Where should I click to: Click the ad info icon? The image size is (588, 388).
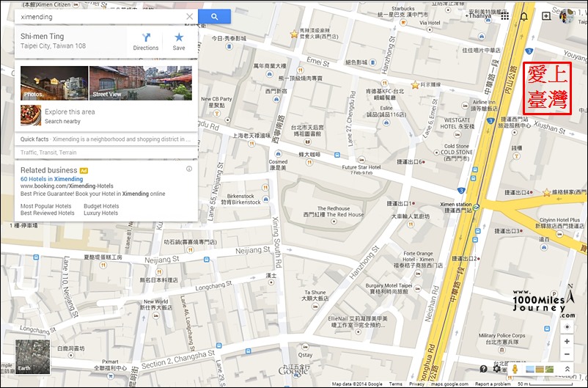click(x=189, y=169)
